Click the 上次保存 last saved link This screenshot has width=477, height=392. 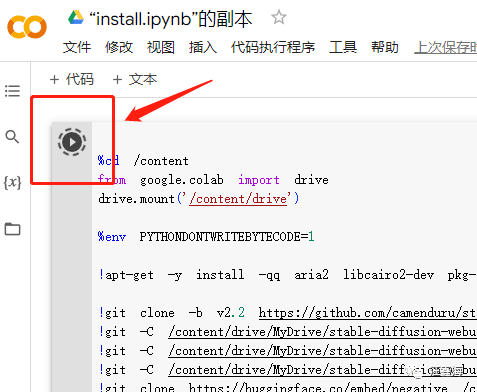click(x=445, y=47)
